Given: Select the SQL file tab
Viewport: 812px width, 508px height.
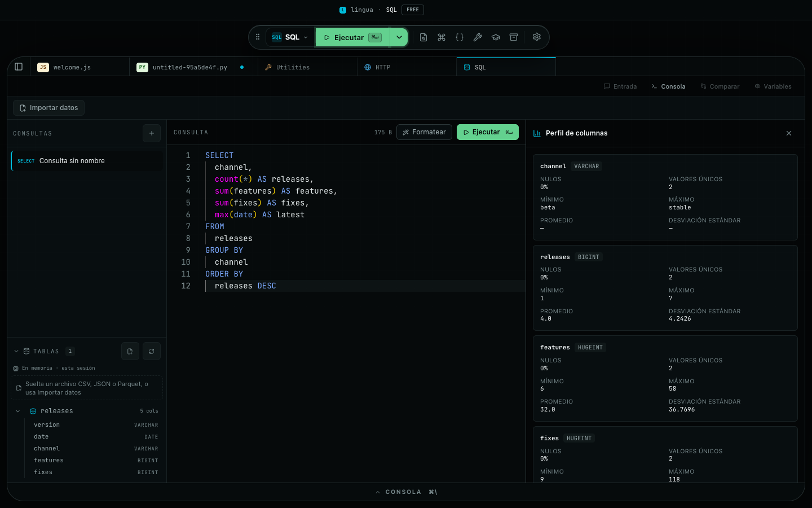Looking at the screenshot, I should pyautogui.click(x=506, y=67).
